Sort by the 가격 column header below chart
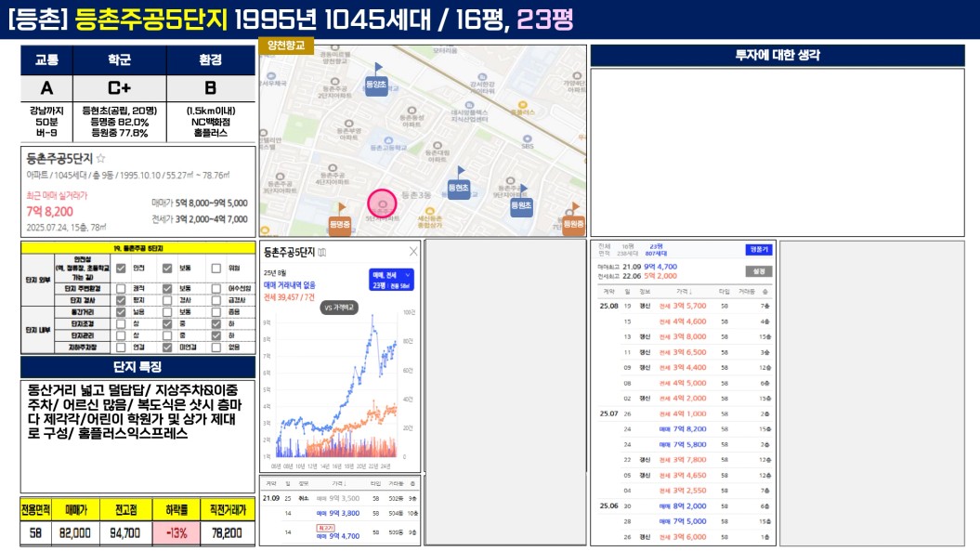This screenshot has width=980, height=551. [338, 483]
